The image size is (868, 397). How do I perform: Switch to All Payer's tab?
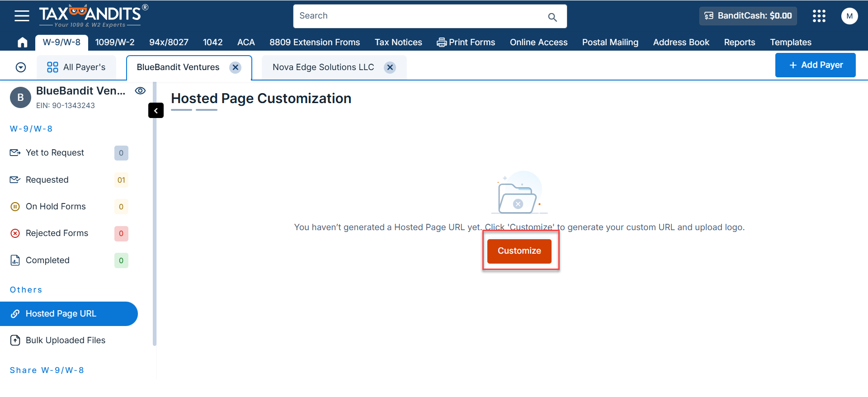click(76, 67)
